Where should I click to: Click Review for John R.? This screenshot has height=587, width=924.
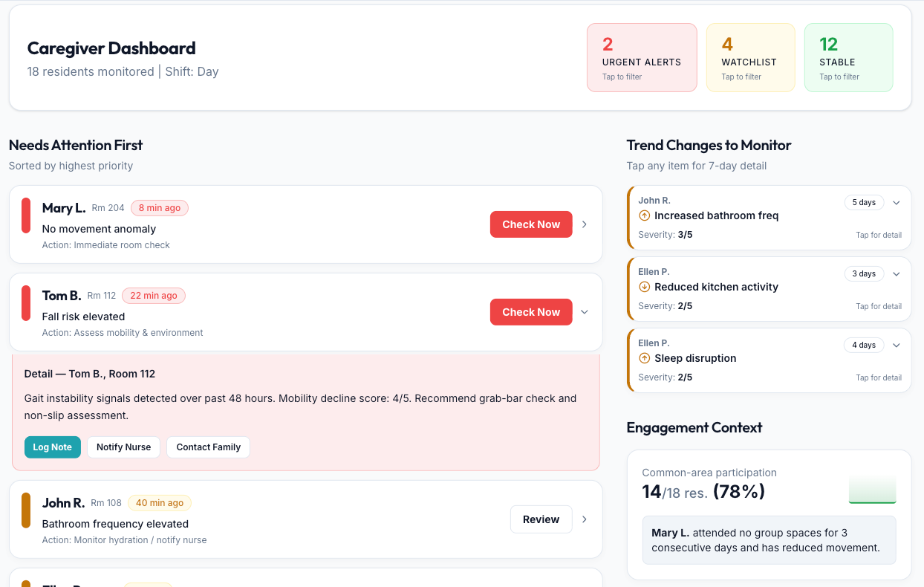(x=541, y=519)
